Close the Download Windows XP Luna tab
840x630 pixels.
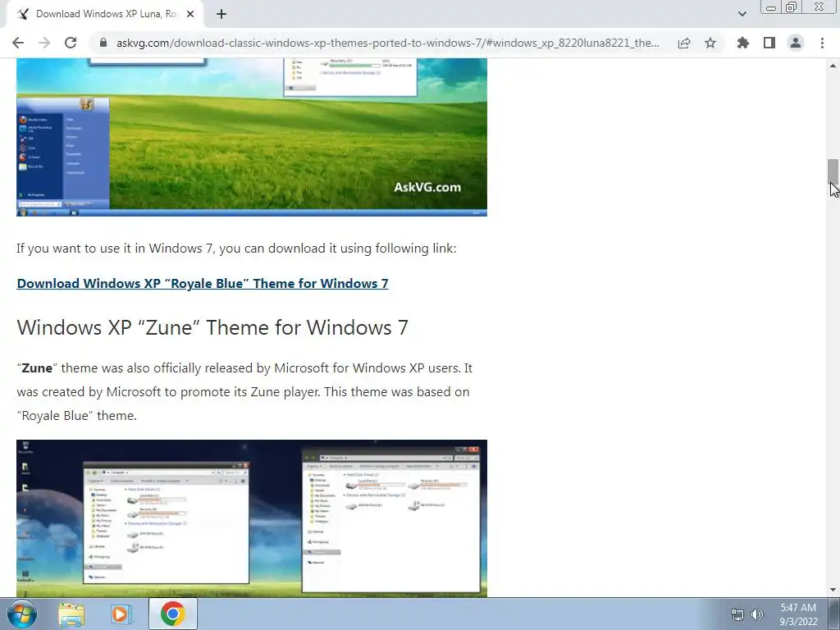point(190,14)
